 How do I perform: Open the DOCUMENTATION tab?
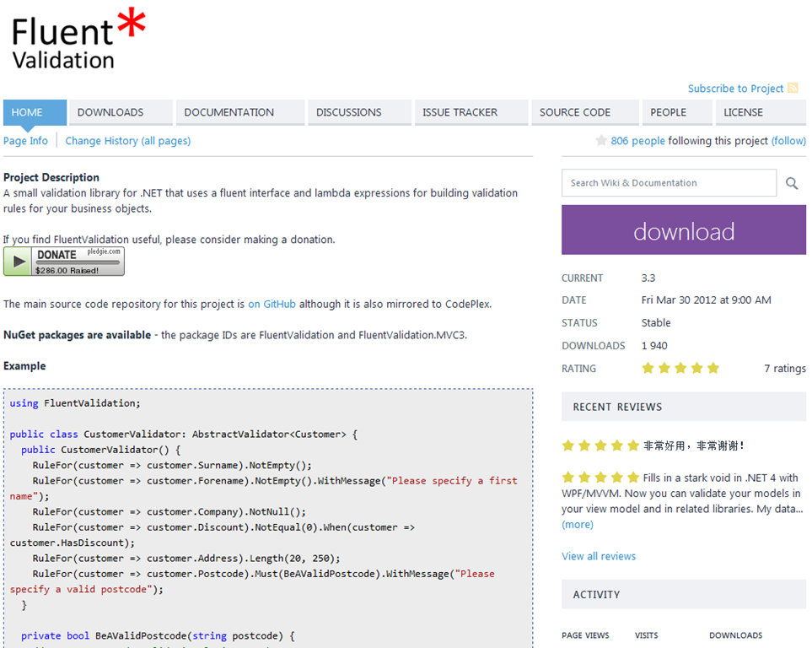[240, 112]
